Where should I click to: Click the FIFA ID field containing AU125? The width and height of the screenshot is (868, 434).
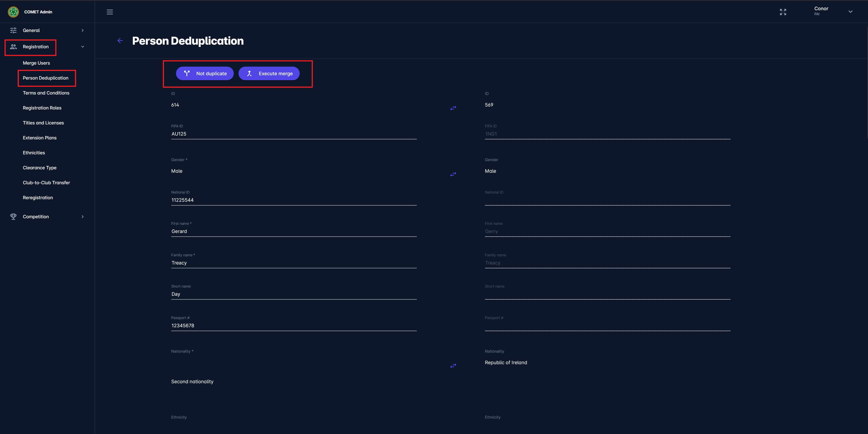pyautogui.click(x=294, y=134)
